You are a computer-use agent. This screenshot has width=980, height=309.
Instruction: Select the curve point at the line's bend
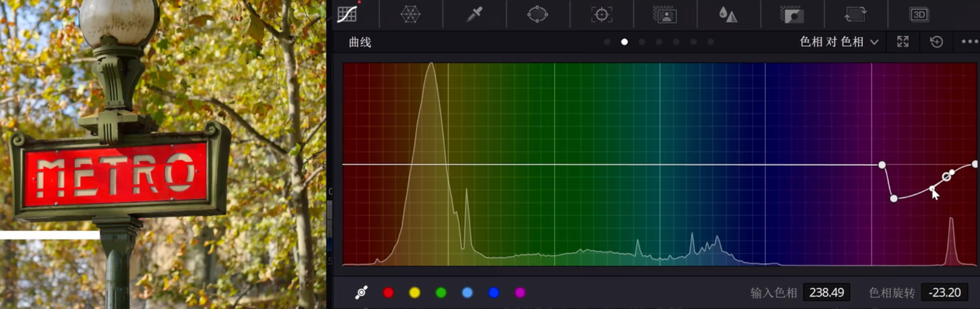(882, 165)
